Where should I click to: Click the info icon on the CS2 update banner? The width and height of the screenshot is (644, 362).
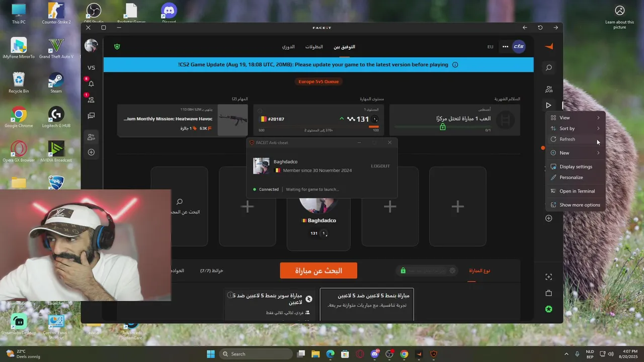[455, 64]
